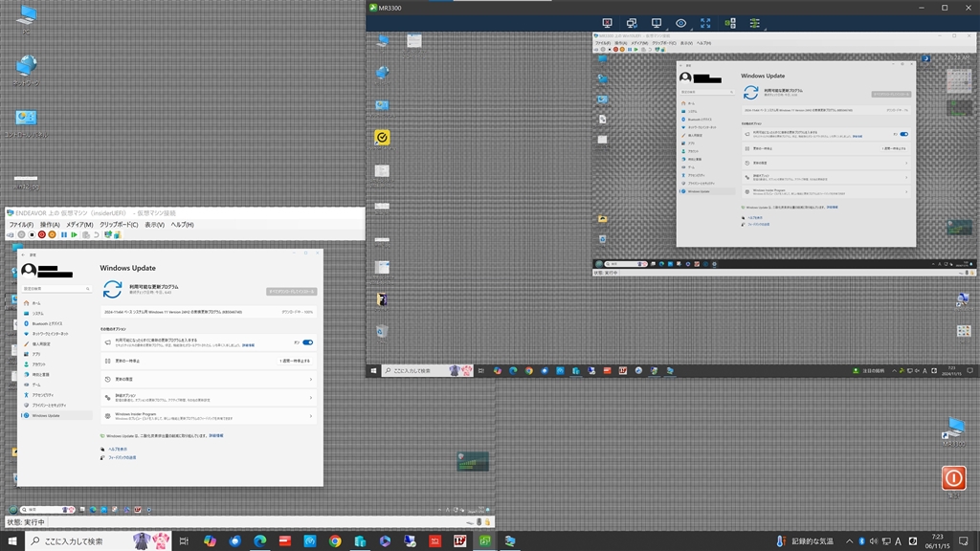Click the pause updates for 1 week button
This screenshot has height=551, width=980.
296,361
